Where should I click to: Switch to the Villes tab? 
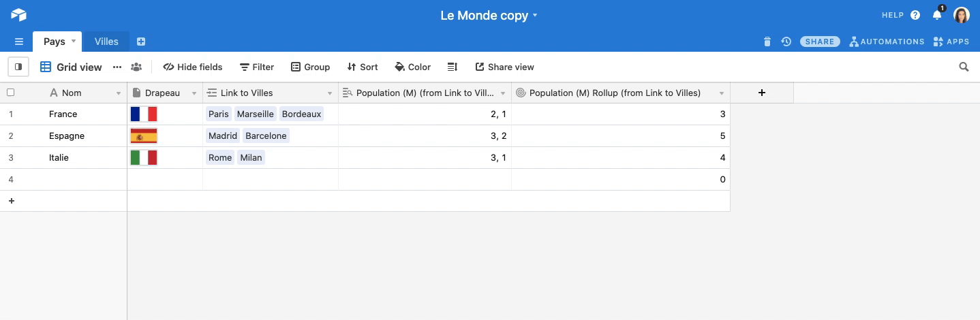pos(106,42)
